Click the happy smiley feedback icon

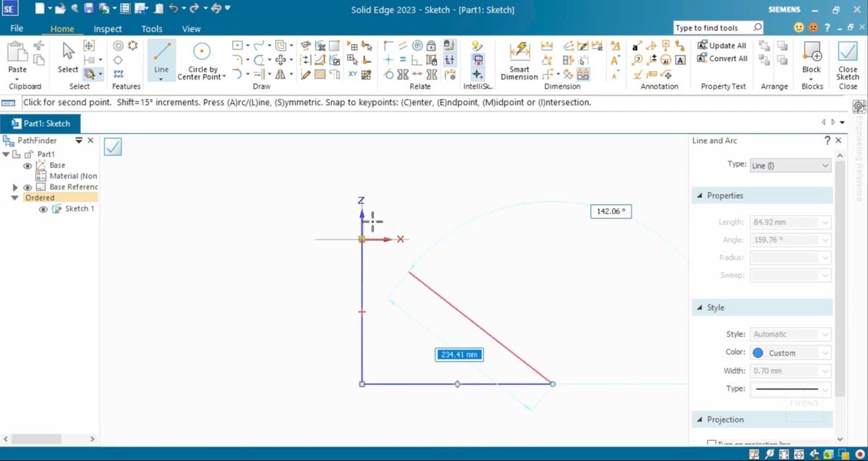tap(799, 28)
